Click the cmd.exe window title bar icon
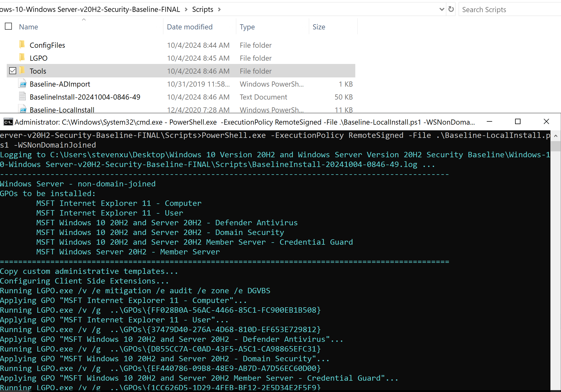The image size is (561, 392). [x=8, y=122]
